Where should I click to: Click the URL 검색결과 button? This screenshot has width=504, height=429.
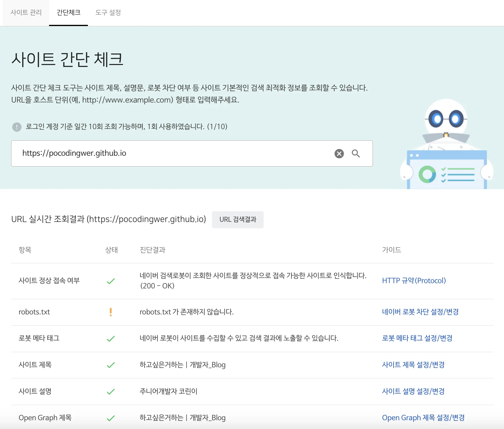(x=238, y=219)
